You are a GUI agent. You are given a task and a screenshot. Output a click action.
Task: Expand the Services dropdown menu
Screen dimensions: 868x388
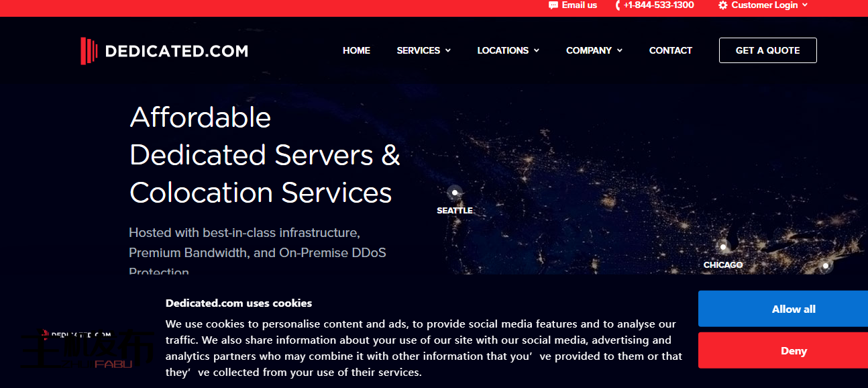423,50
